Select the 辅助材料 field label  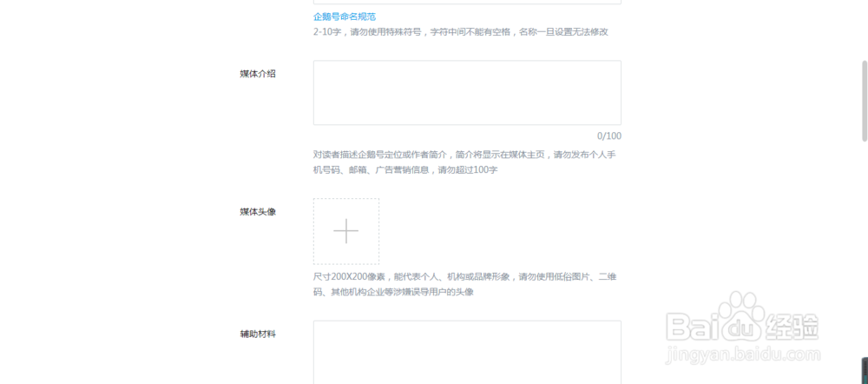coord(258,334)
